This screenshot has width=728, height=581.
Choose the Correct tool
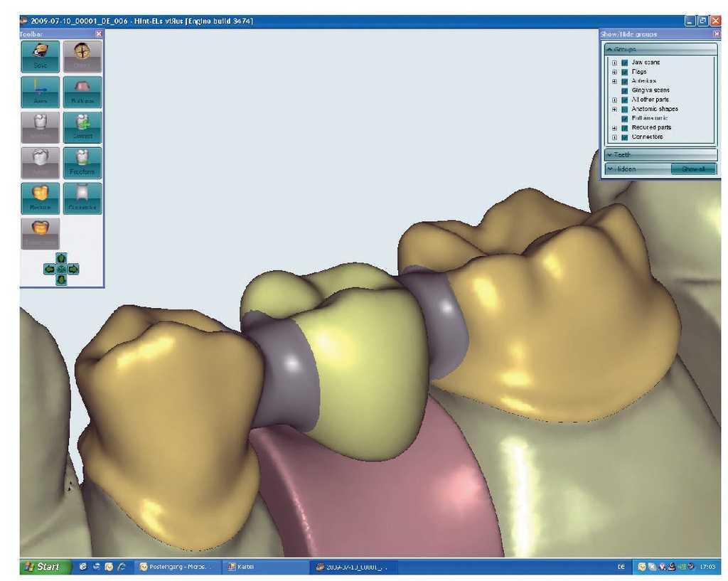[x=82, y=127]
